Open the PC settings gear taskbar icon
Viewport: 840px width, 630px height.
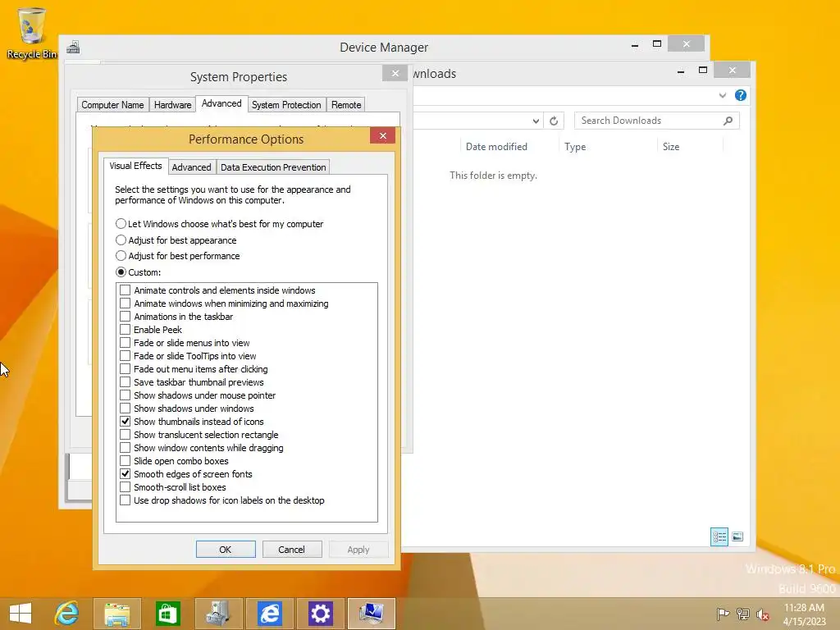click(321, 614)
